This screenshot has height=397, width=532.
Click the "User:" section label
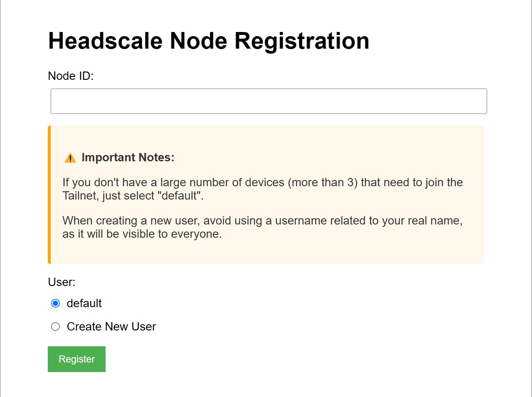(62, 282)
